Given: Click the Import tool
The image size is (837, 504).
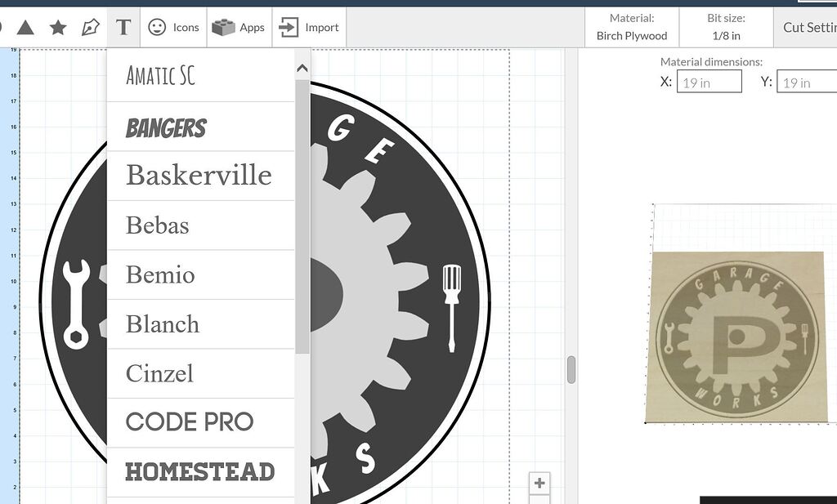Looking at the screenshot, I should click(309, 26).
